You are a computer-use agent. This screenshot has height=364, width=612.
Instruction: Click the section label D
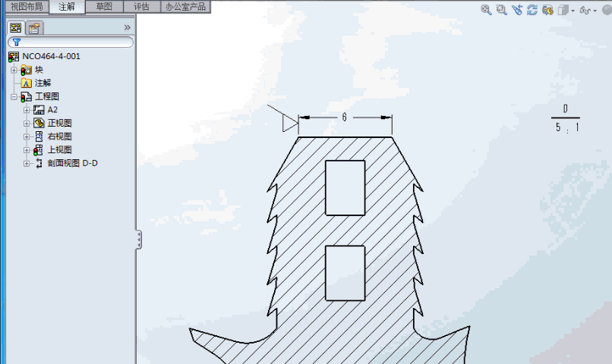pyautogui.click(x=566, y=108)
